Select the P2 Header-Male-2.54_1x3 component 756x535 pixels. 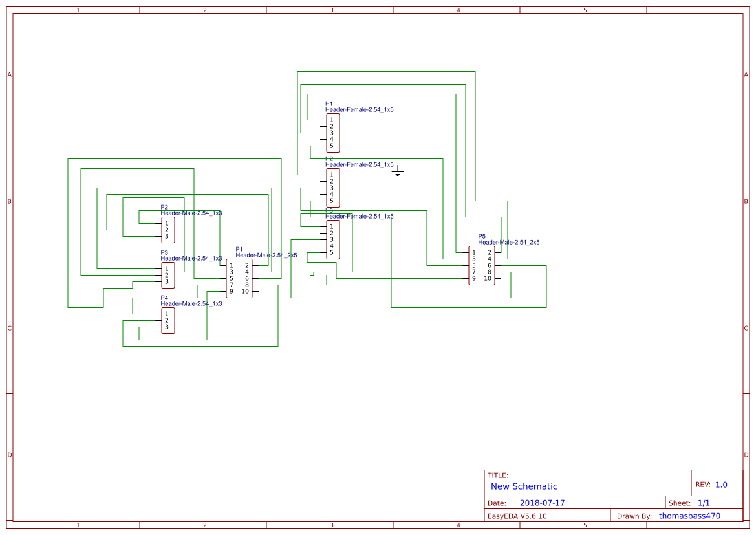pyautogui.click(x=167, y=229)
